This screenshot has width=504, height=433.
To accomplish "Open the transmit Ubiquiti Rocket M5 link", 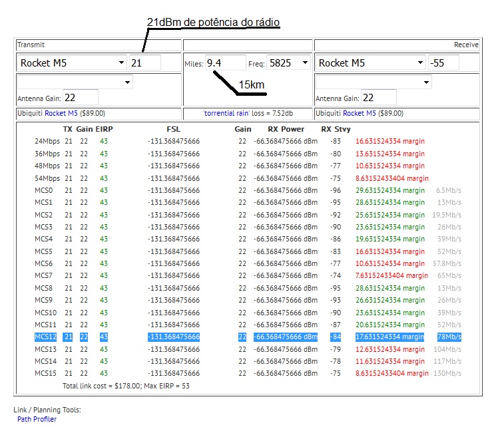I will coord(61,113).
